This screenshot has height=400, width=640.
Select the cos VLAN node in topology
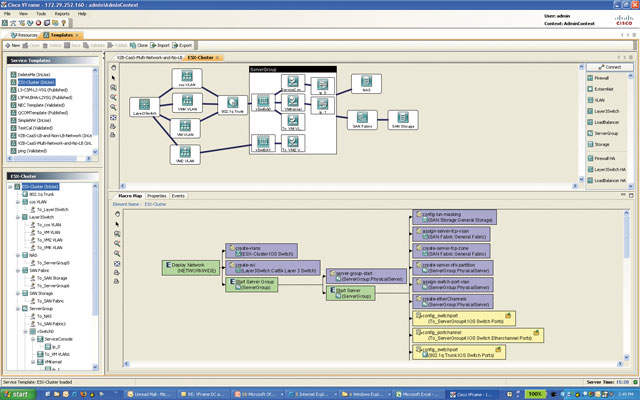[x=187, y=78]
